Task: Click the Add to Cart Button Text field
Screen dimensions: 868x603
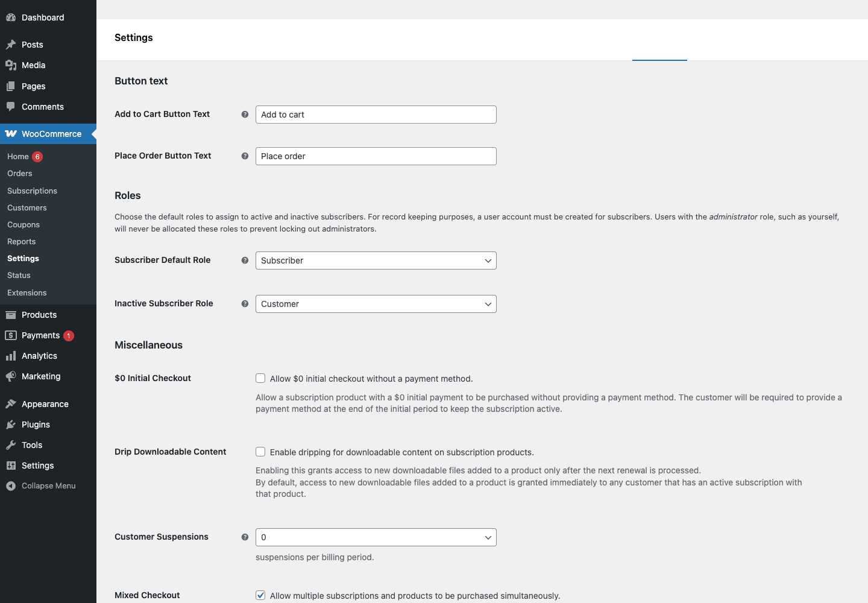Action: point(376,115)
